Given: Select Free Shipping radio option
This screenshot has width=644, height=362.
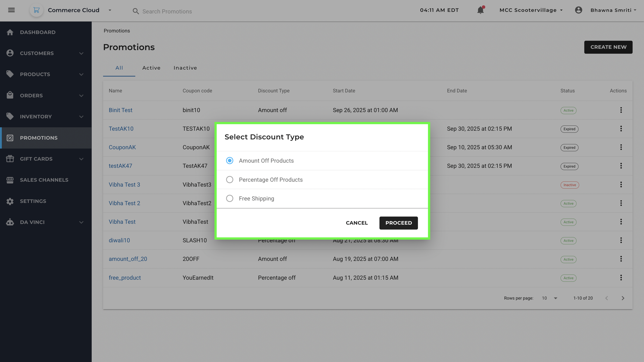Looking at the screenshot, I should click(229, 198).
